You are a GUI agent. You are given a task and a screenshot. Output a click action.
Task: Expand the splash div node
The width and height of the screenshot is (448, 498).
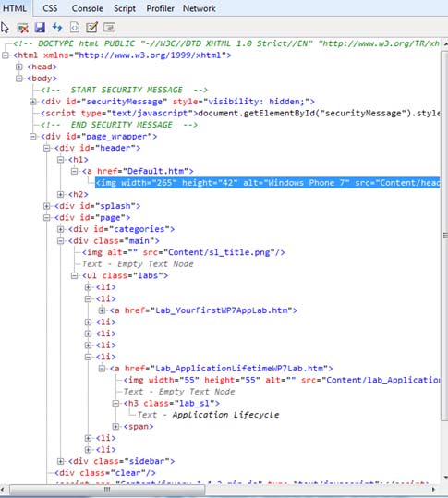[x=47, y=206]
